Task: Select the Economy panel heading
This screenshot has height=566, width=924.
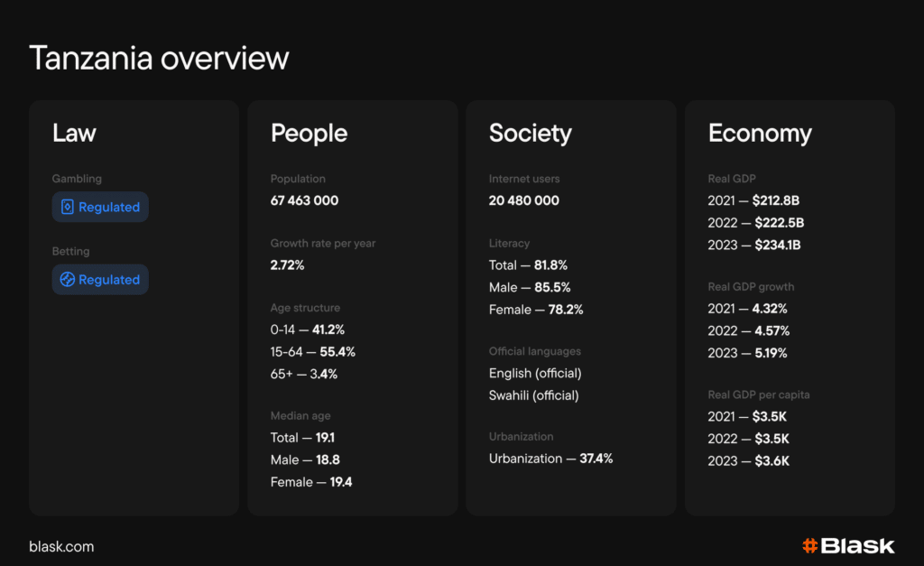Action: 760,134
